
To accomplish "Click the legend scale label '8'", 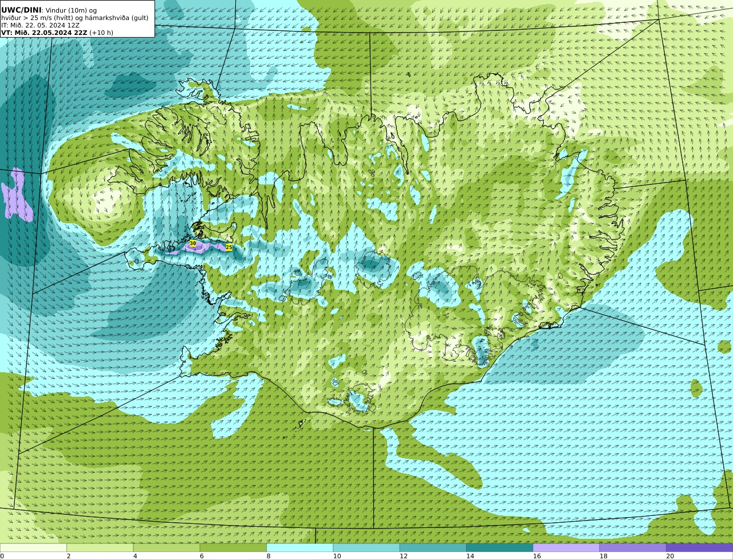I will point(269,556).
